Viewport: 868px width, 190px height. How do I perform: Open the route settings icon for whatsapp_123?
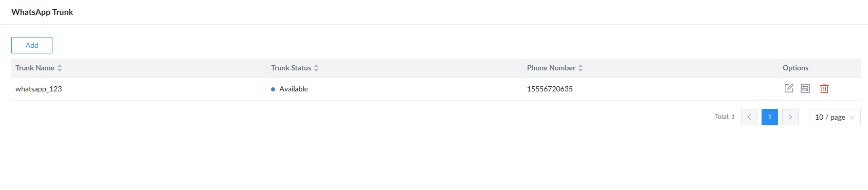click(x=805, y=88)
